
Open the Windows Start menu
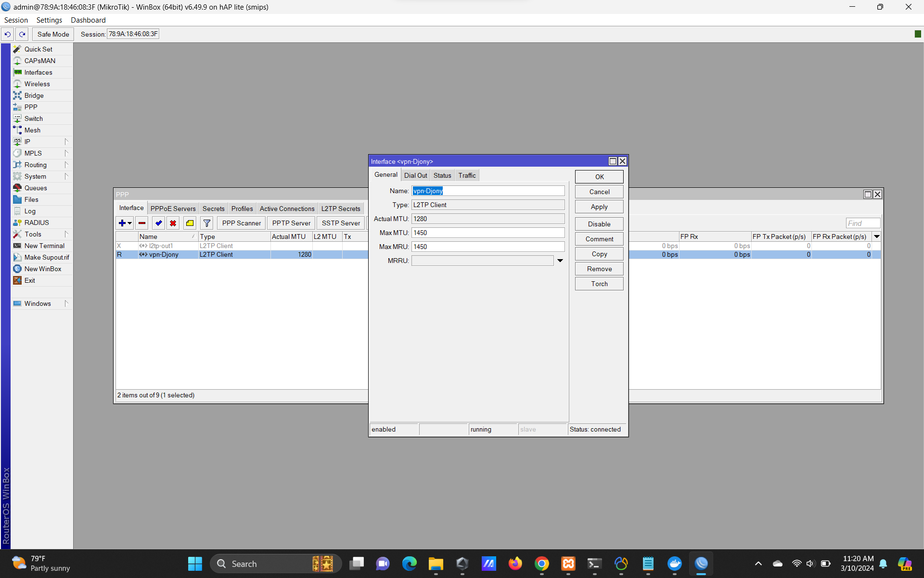195,564
